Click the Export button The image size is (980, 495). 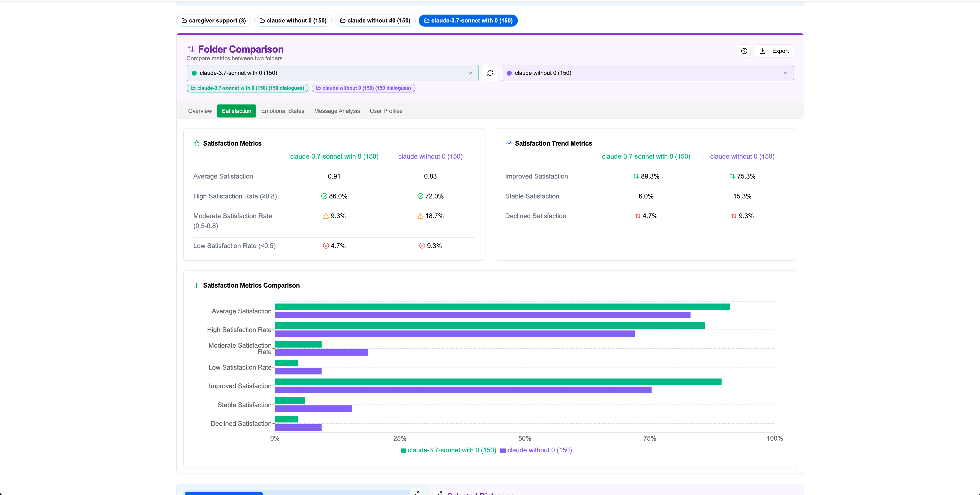click(x=774, y=51)
